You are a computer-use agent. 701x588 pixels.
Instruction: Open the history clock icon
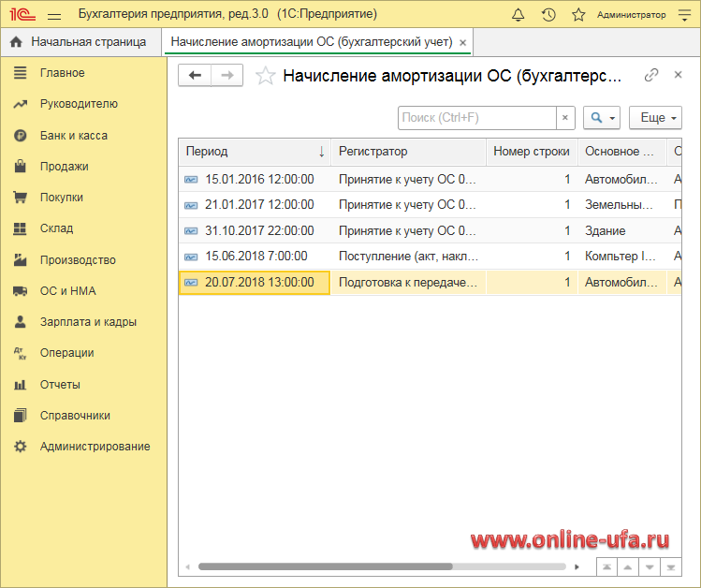(548, 14)
